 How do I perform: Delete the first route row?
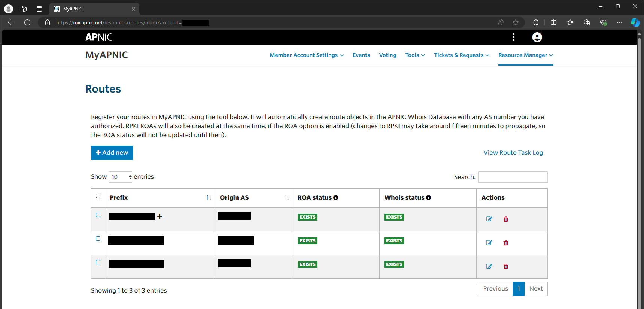pos(506,219)
